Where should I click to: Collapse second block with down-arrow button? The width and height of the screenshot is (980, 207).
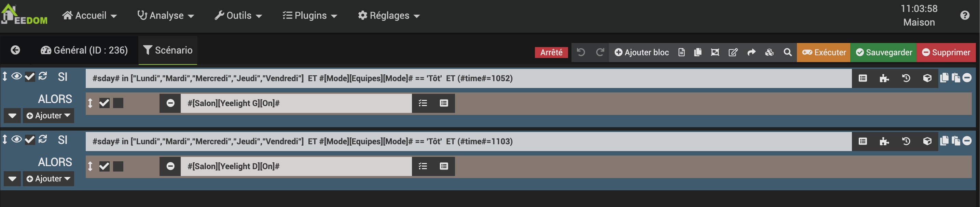tap(12, 178)
